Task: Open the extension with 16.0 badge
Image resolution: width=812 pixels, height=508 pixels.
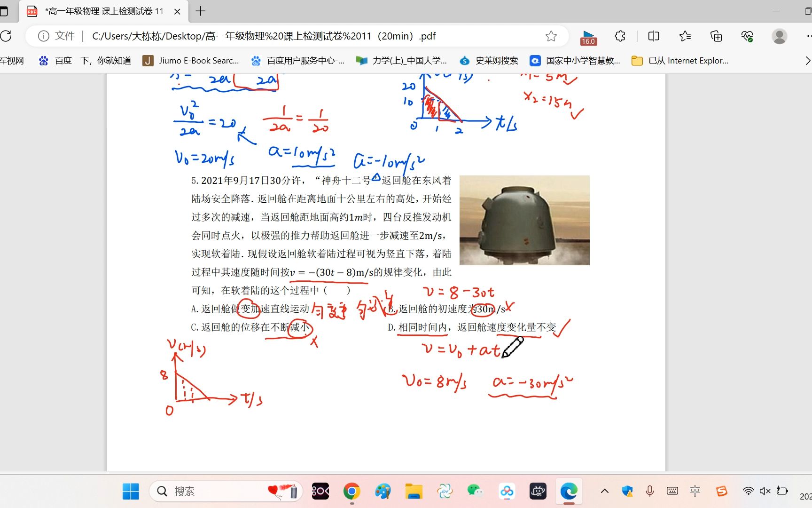Action: [x=588, y=36]
